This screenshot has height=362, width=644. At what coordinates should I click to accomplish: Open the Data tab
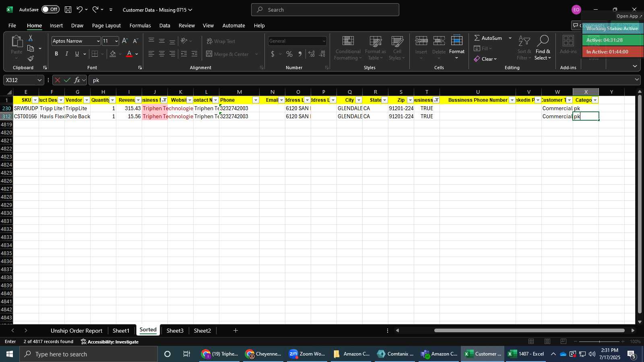pos(165,25)
